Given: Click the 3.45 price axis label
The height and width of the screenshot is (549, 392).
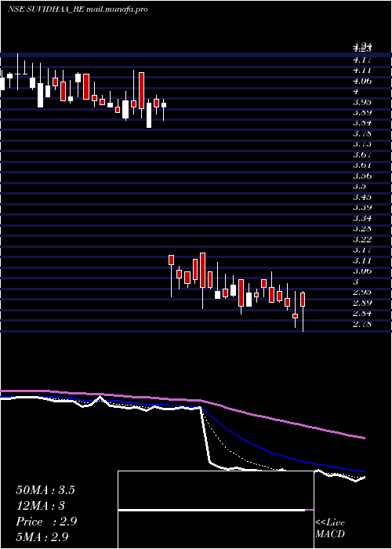Looking at the screenshot, I should (362, 197).
